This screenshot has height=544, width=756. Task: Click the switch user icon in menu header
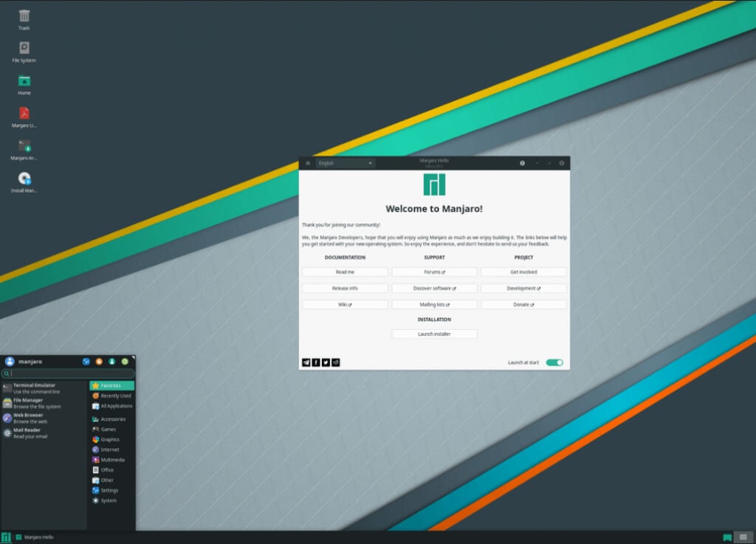[x=112, y=362]
